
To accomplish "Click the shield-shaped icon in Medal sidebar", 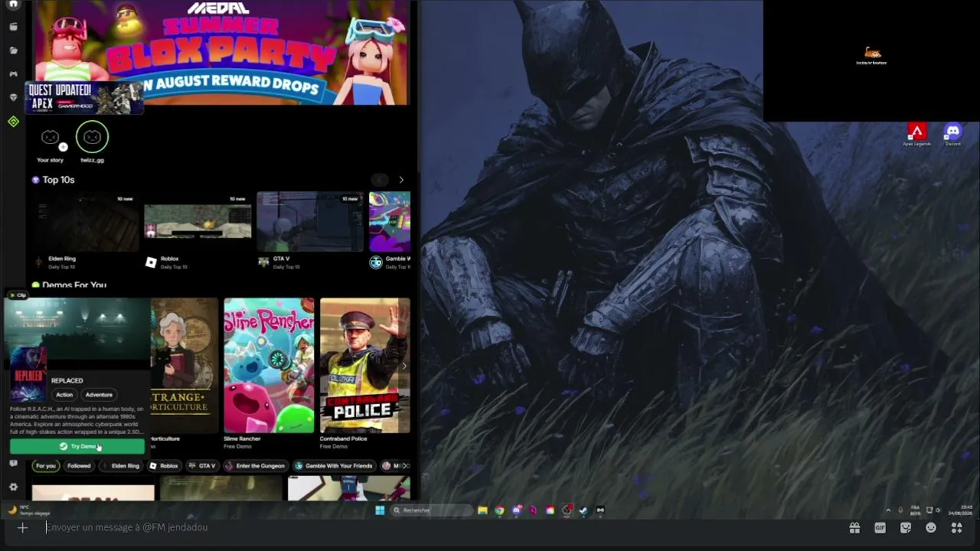I will click(x=13, y=97).
